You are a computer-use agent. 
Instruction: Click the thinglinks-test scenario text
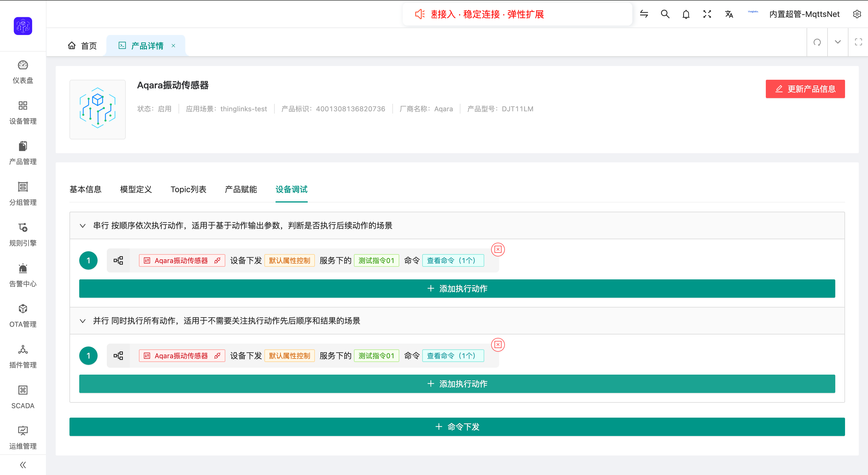(x=244, y=109)
